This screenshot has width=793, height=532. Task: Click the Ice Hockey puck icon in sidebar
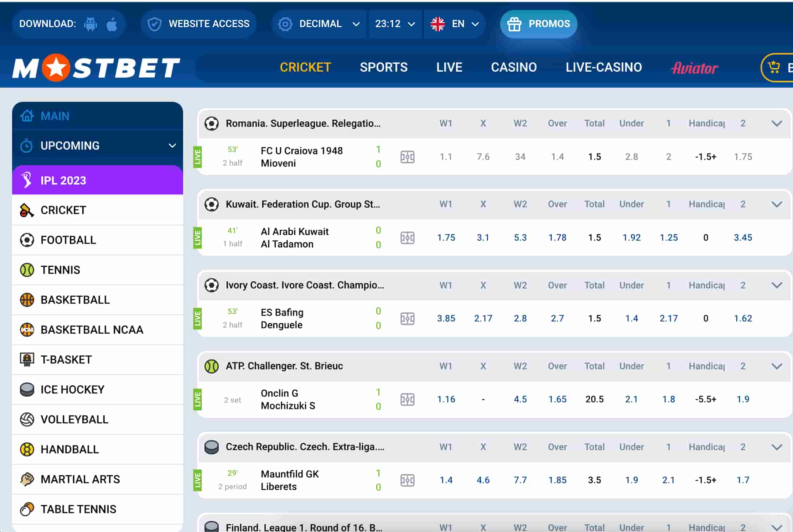coord(27,390)
